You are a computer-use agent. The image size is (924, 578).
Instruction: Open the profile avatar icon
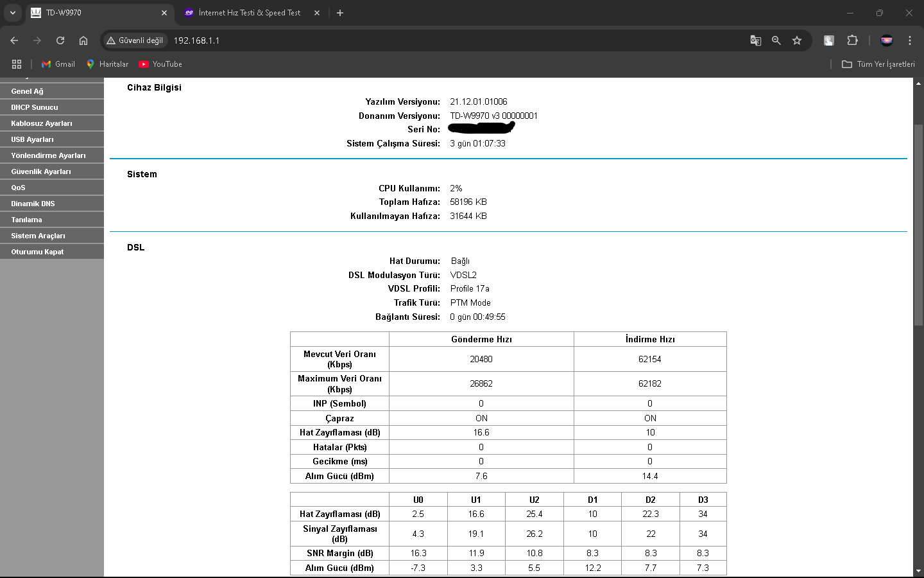[x=887, y=40]
